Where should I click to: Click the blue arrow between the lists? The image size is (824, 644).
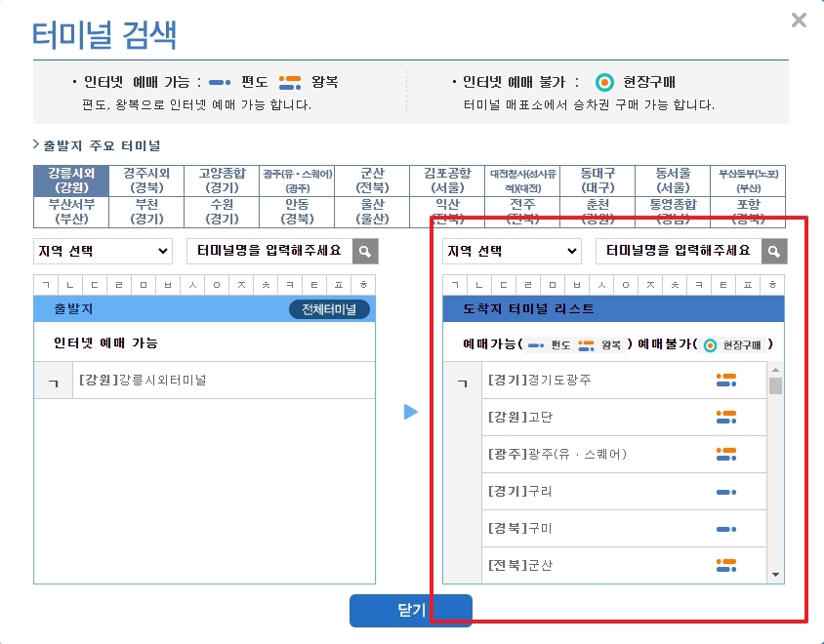411,412
